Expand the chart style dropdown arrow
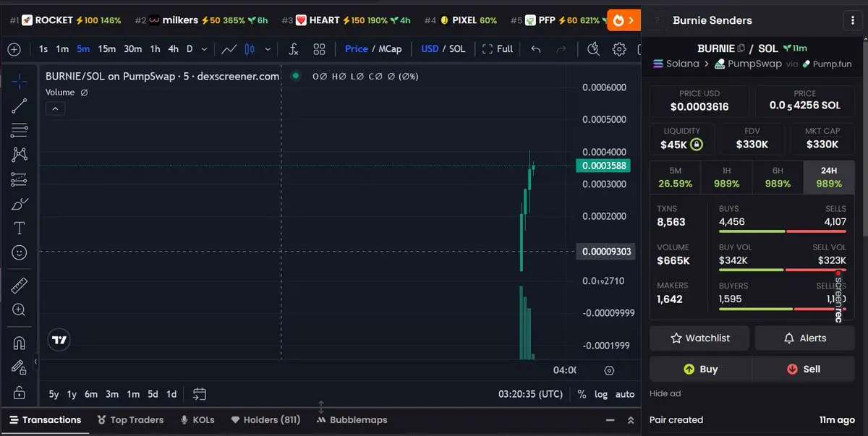 [x=268, y=49]
